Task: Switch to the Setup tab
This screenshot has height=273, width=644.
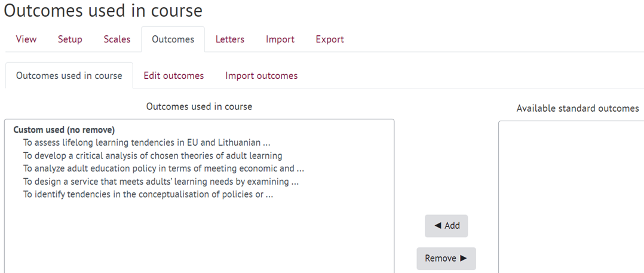Action: tap(70, 39)
